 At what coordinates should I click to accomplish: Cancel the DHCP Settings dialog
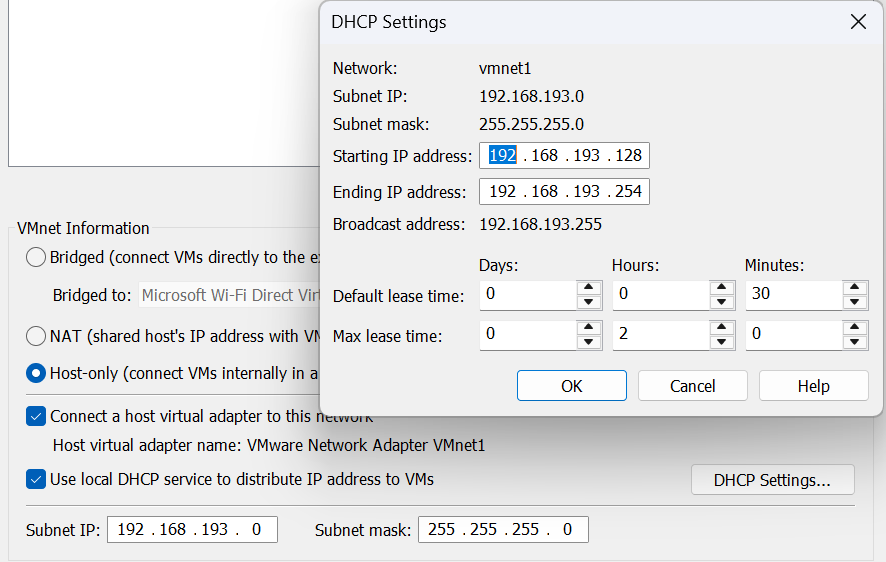tap(692, 386)
